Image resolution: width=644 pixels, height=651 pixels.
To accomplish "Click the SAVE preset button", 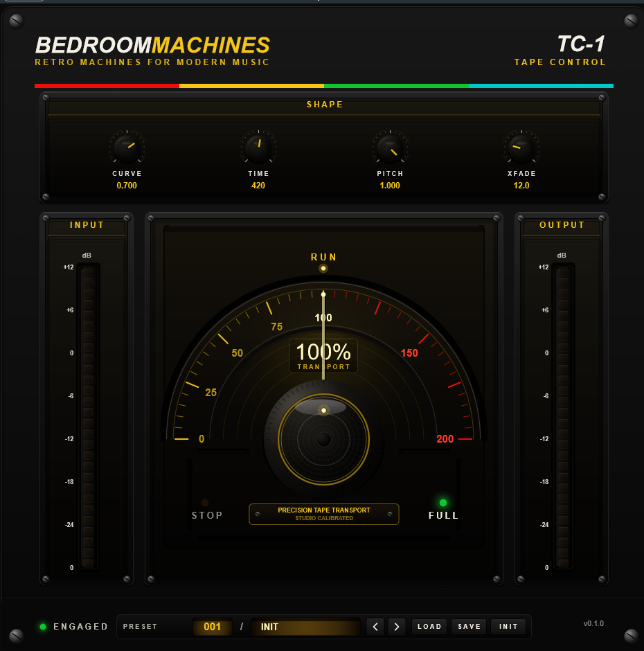I will [x=469, y=627].
